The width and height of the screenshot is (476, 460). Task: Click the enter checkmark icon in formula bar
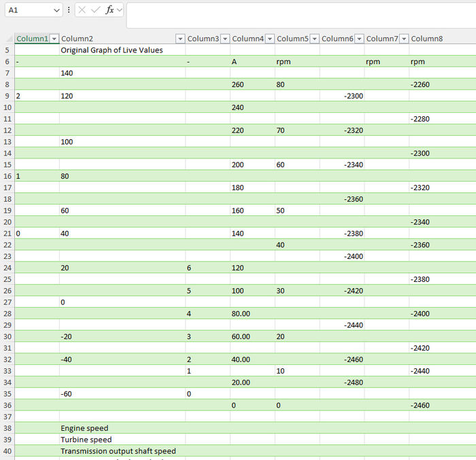tap(95, 10)
